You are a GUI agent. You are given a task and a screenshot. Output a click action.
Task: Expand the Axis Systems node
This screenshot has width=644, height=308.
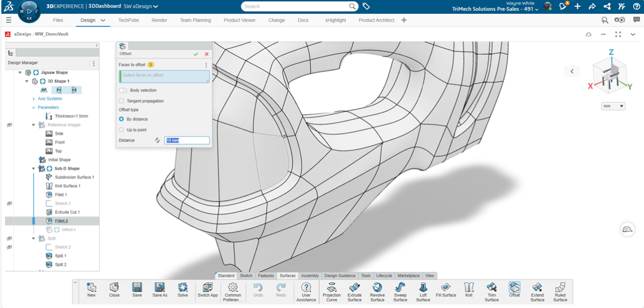[34, 99]
